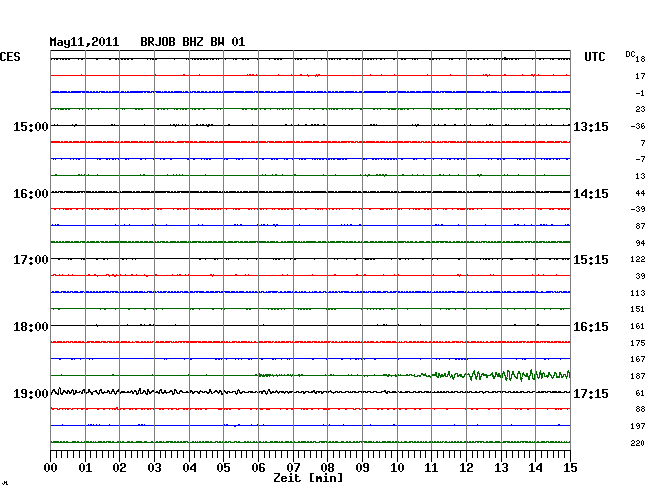Select DC offset value 87
Screen dimensions: 650x494
640,226
